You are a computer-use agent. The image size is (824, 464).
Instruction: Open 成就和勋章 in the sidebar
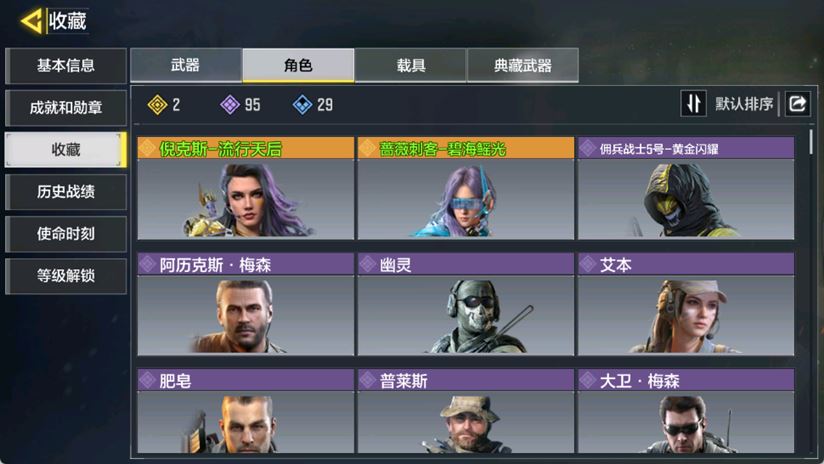pyautogui.click(x=66, y=108)
